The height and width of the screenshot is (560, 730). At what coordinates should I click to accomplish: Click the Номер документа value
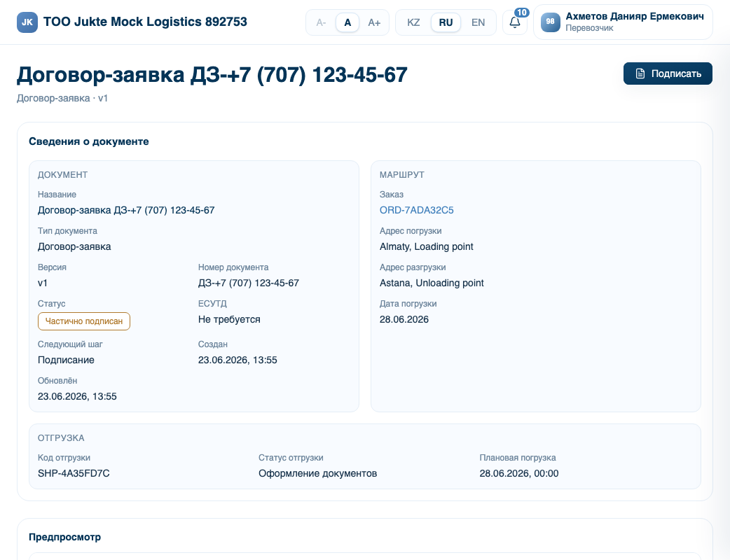(x=249, y=283)
